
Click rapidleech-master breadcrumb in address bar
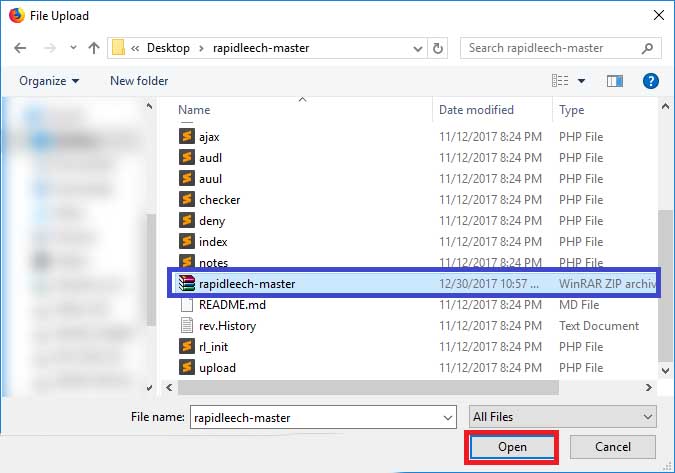(261, 48)
